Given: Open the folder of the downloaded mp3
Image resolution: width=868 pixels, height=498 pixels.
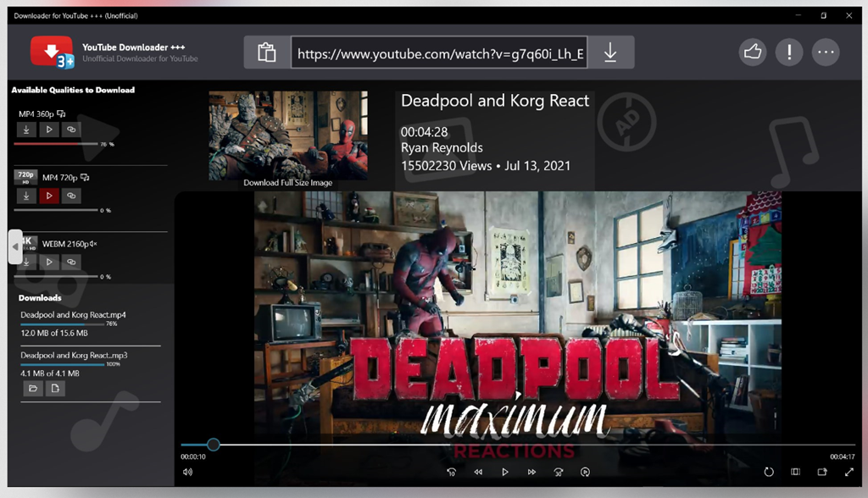Looking at the screenshot, I should 33,389.
